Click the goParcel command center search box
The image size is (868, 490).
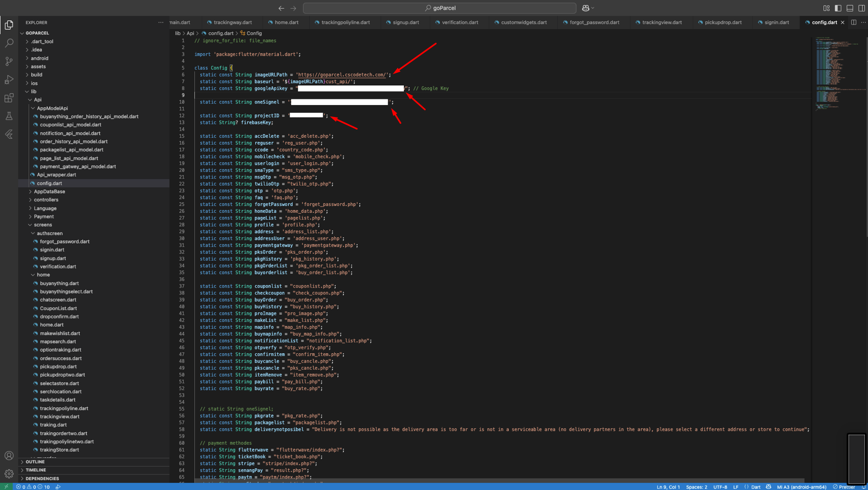pos(439,8)
